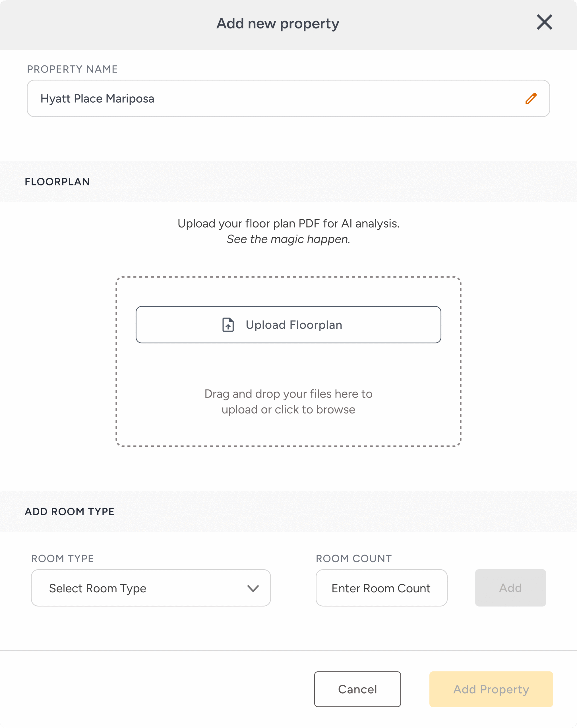This screenshot has height=728, width=577.
Task: Click the ROOM TYPE field label
Action: coord(63,559)
